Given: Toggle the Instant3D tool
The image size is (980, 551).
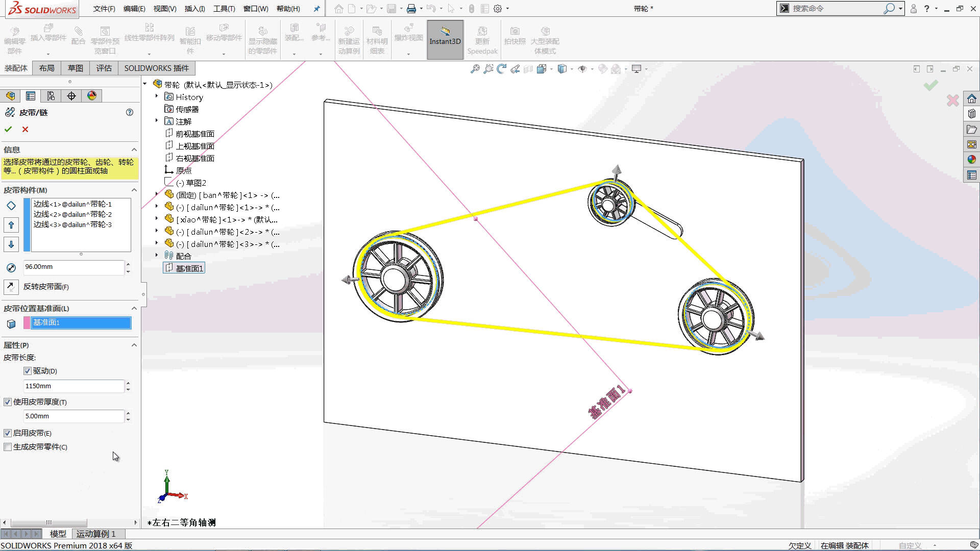Looking at the screenshot, I should pos(445,40).
